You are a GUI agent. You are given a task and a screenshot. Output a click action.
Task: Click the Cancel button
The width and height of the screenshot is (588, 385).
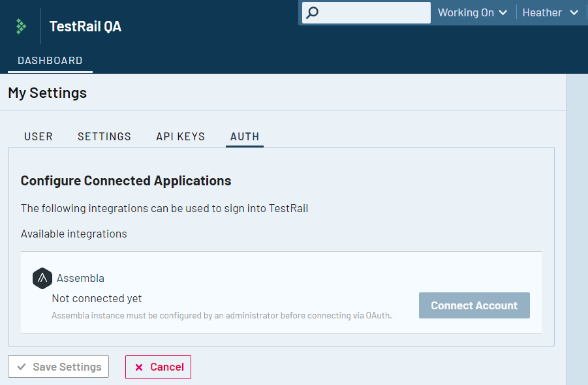tap(158, 367)
